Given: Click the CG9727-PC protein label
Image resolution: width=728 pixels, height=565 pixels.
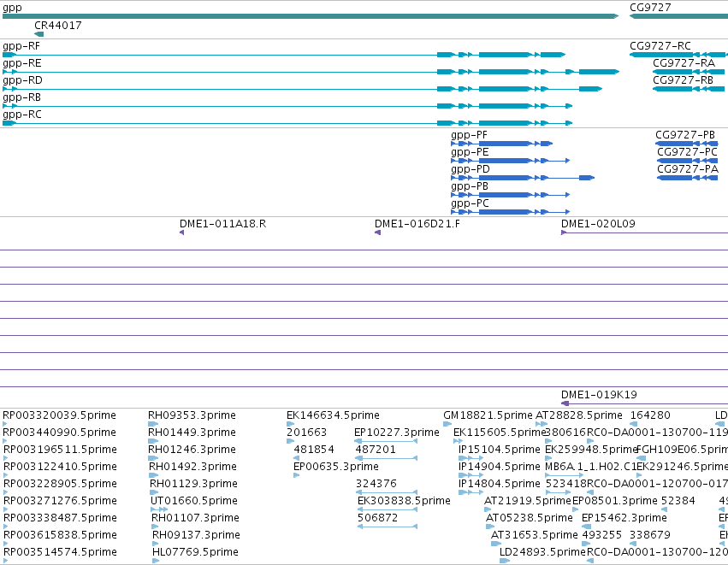Looking at the screenshot, I should (687, 152).
